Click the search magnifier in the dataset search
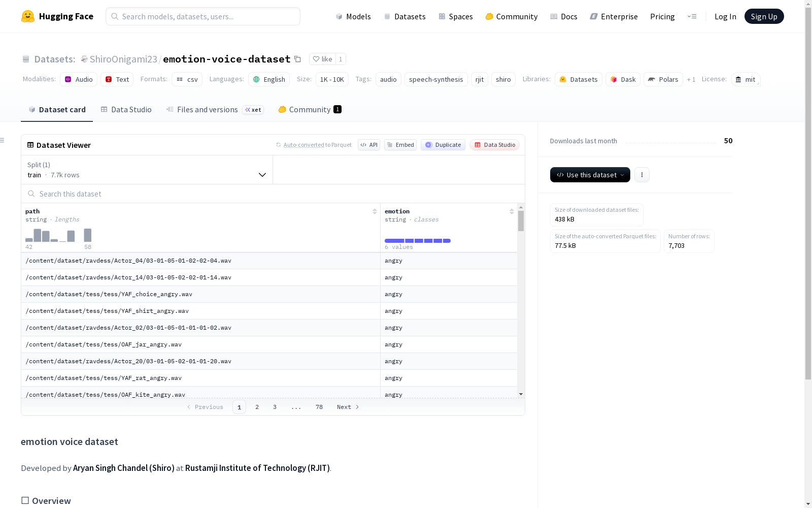Screen dimensions: 812x508 pyautogui.click(x=31, y=194)
